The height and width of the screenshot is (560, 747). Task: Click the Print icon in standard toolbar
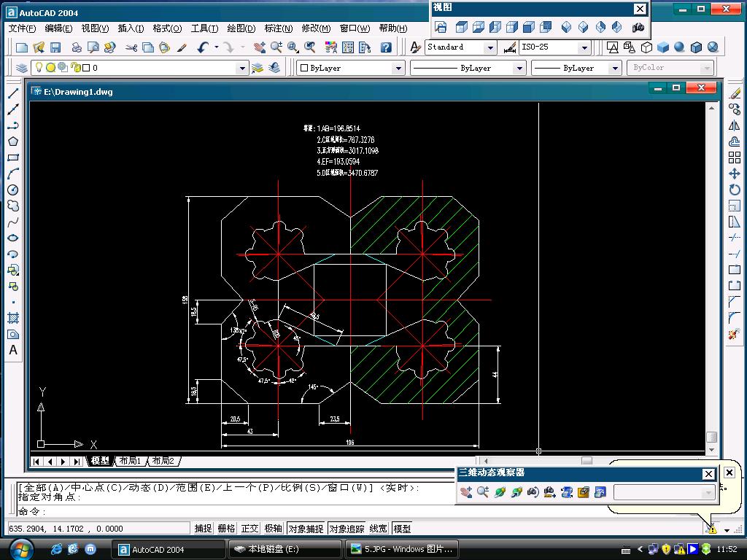[76, 47]
